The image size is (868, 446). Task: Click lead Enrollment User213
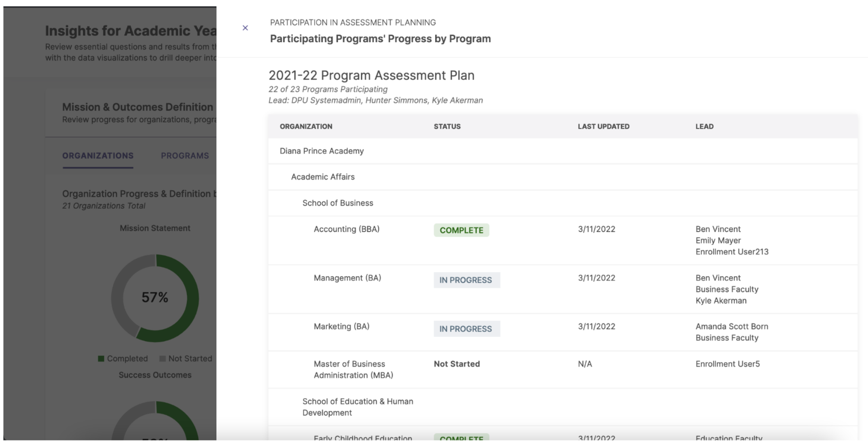pyautogui.click(x=732, y=252)
